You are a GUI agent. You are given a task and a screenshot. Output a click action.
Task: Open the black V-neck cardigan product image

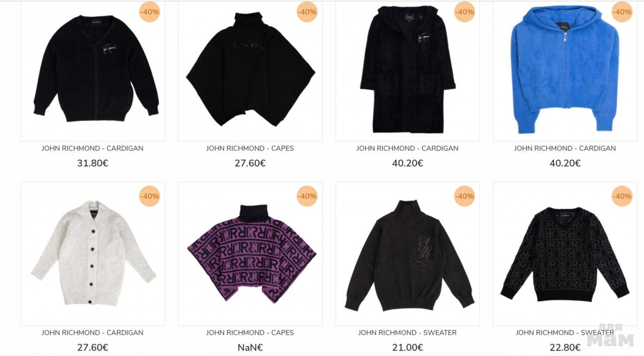93,71
